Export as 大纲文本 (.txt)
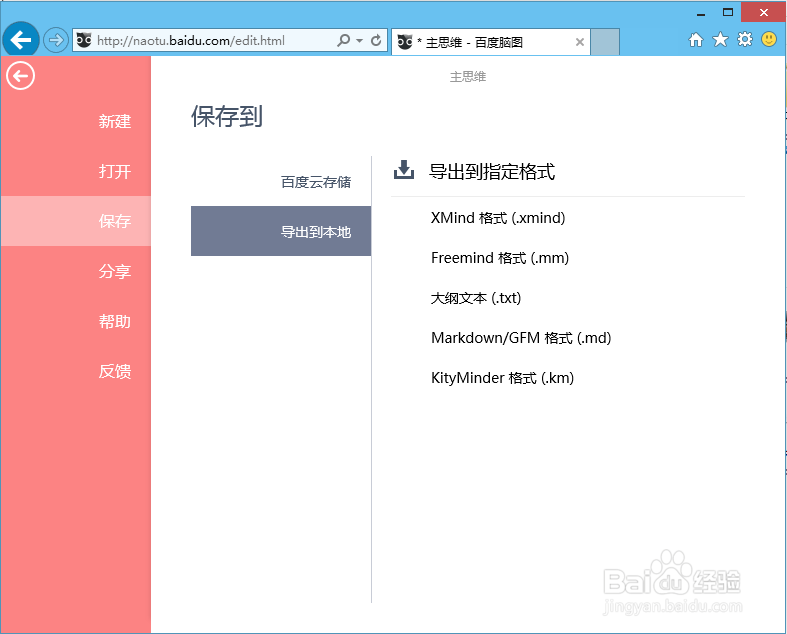 pos(476,298)
